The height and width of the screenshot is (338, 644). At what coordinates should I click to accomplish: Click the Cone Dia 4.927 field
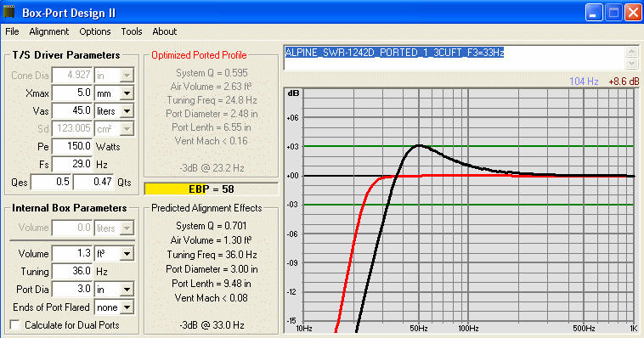72,75
